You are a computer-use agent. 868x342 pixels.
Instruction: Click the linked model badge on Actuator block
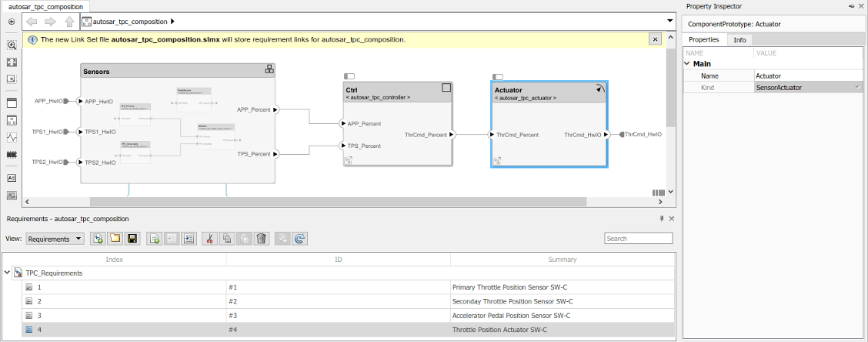click(x=497, y=161)
